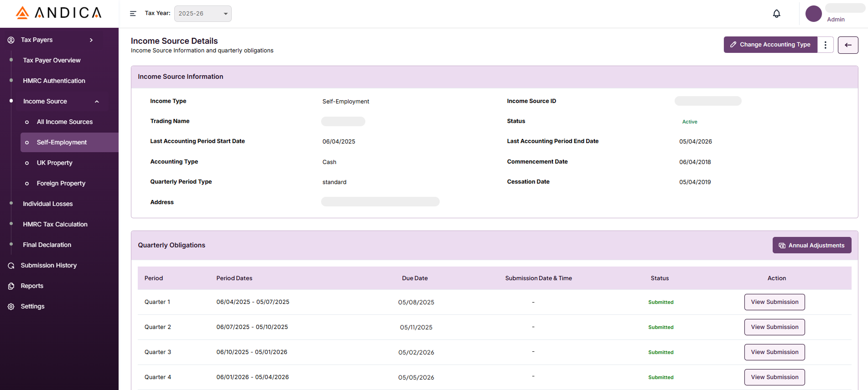The image size is (868, 390).
Task: Expand the Tax Payers menu chevron
Action: pyautogui.click(x=91, y=40)
